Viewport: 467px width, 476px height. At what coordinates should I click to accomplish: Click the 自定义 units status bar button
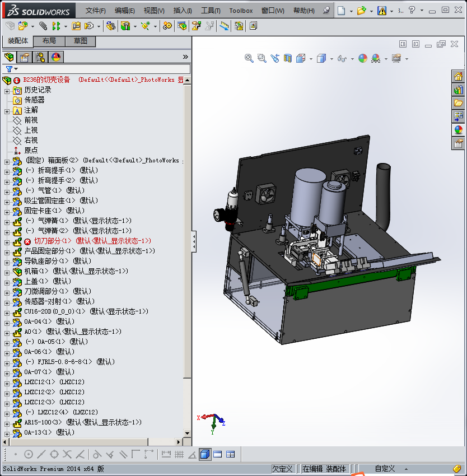click(x=385, y=469)
